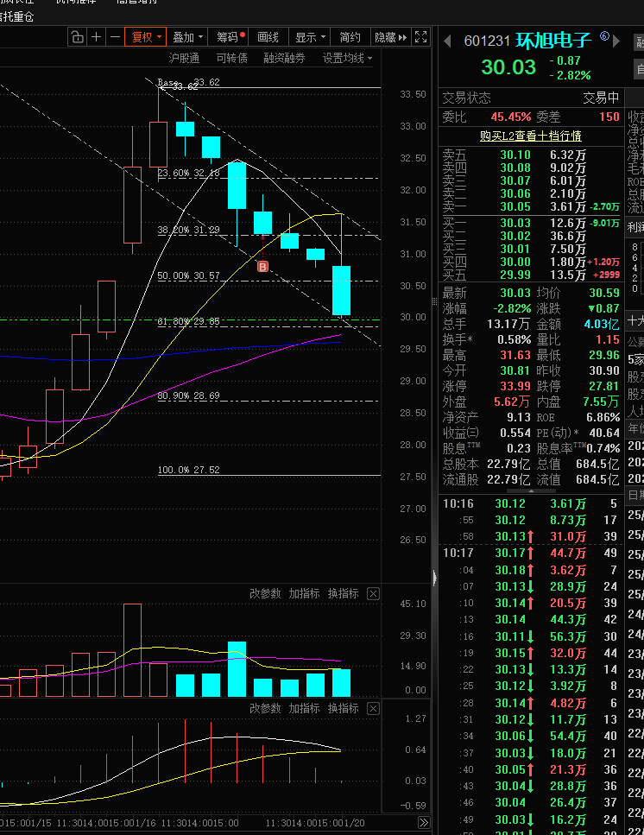This screenshot has height=835, width=644.
Task: Click the PE(动) value 40.64
Action: click(604, 433)
